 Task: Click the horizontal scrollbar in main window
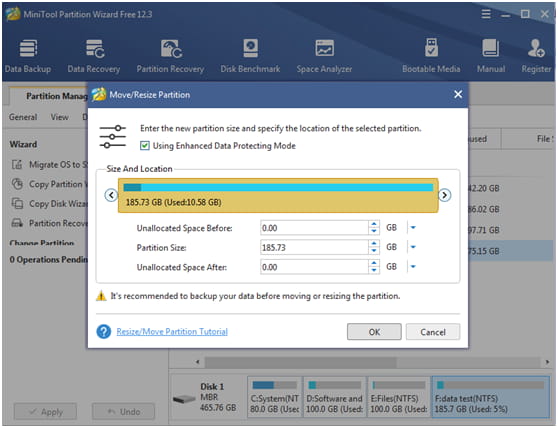point(301,362)
